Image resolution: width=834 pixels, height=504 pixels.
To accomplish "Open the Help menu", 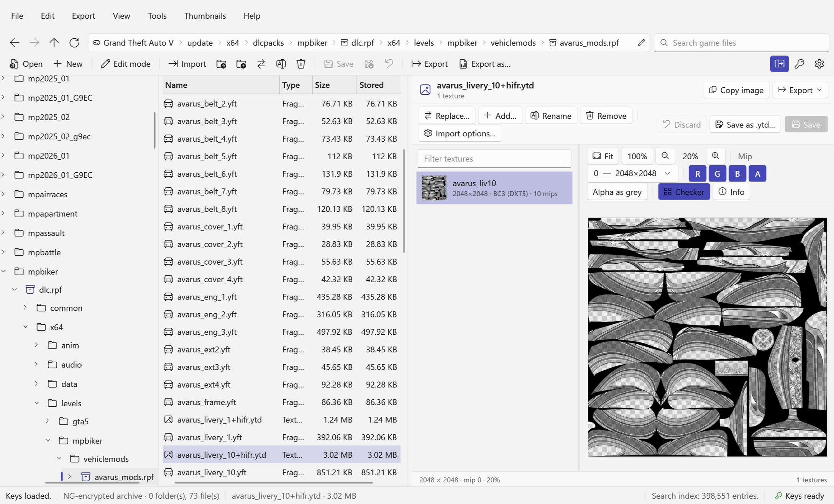I will (252, 16).
